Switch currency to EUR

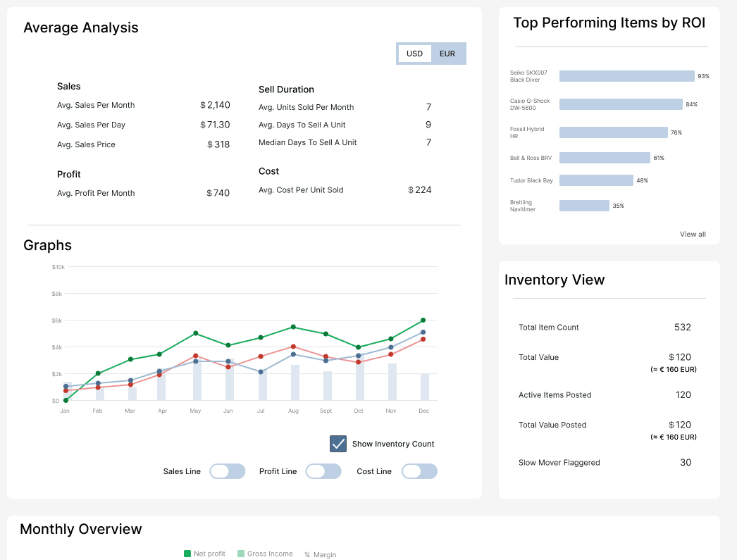click(447, 54)
